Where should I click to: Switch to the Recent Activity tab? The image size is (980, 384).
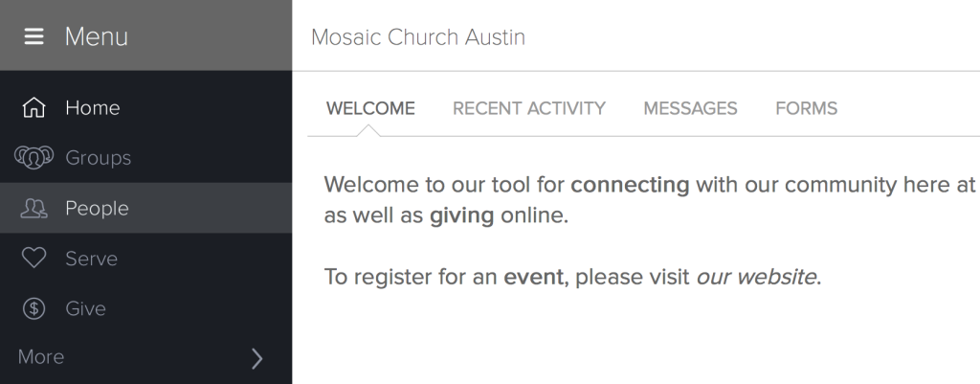[528, 109]
